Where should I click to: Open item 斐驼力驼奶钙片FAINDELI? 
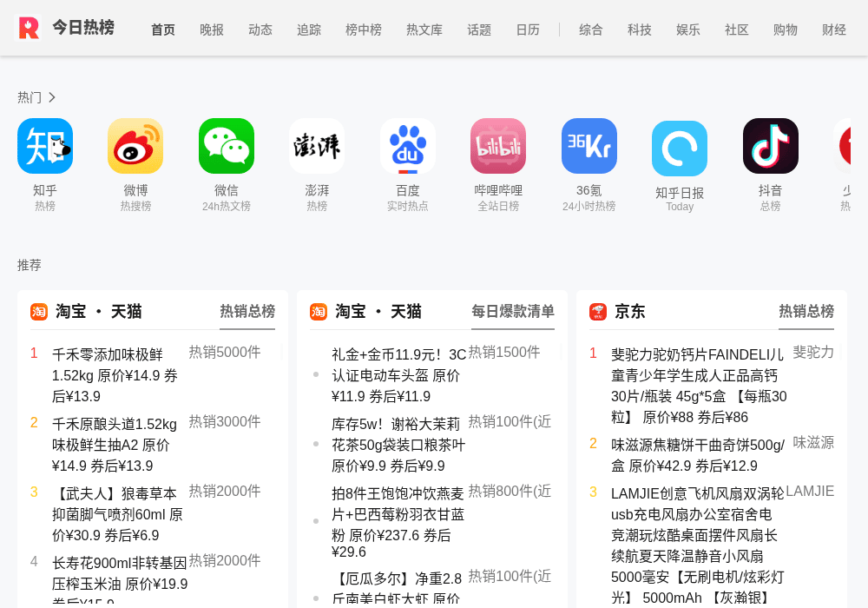click(699, 386)
